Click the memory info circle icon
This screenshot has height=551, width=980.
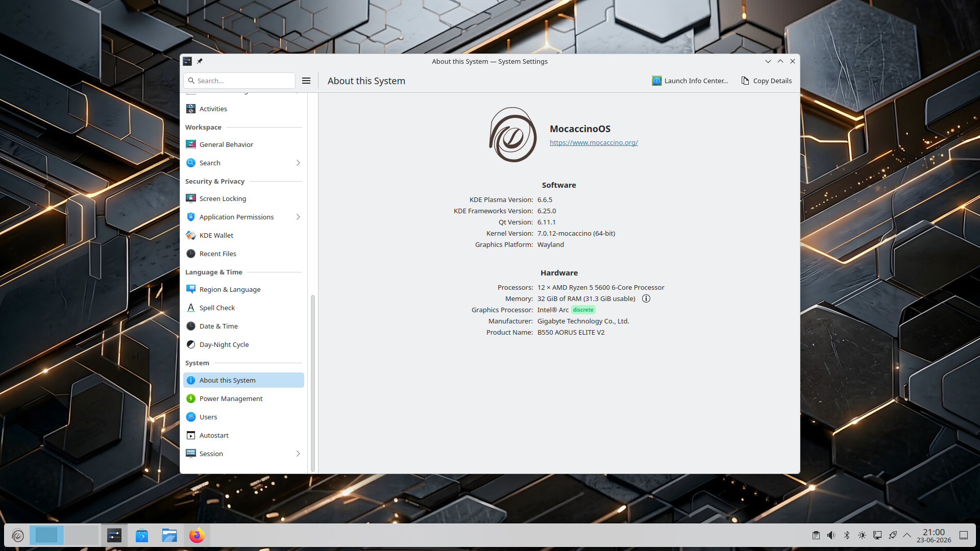tap(646, 298)
